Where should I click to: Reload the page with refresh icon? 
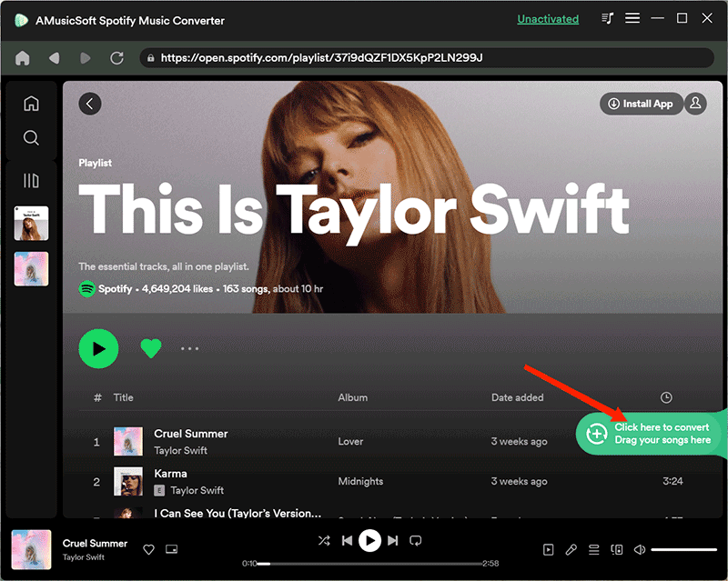[116, 58]
